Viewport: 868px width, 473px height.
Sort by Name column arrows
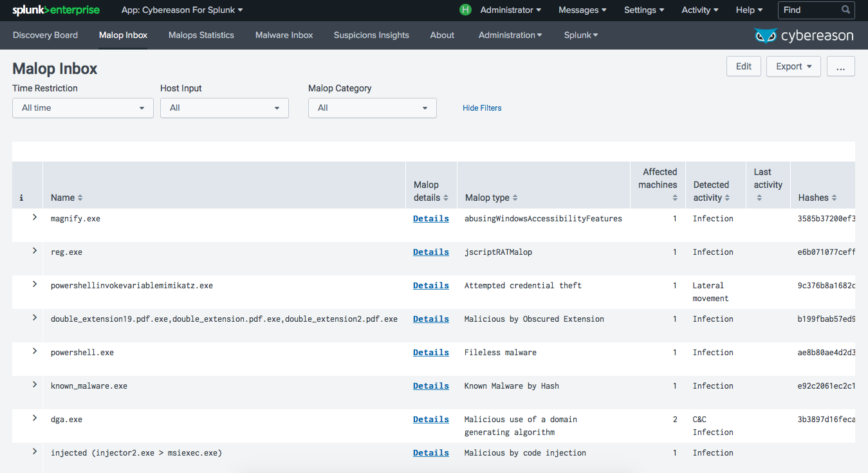tap(80, 198)
